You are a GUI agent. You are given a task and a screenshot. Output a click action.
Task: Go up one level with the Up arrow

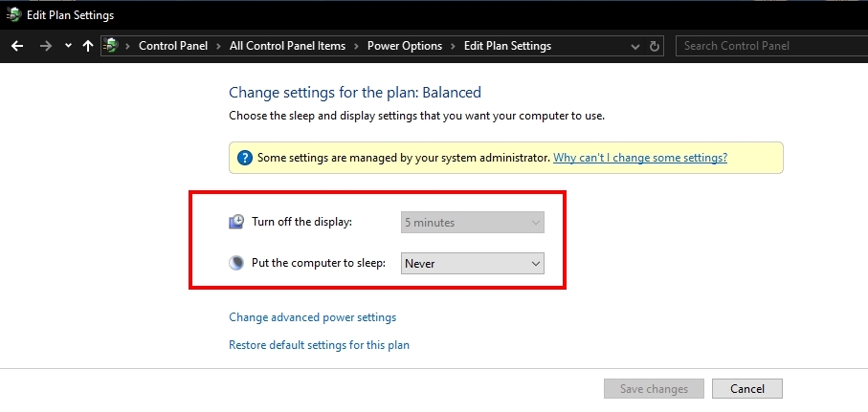(x=88, y=46)
